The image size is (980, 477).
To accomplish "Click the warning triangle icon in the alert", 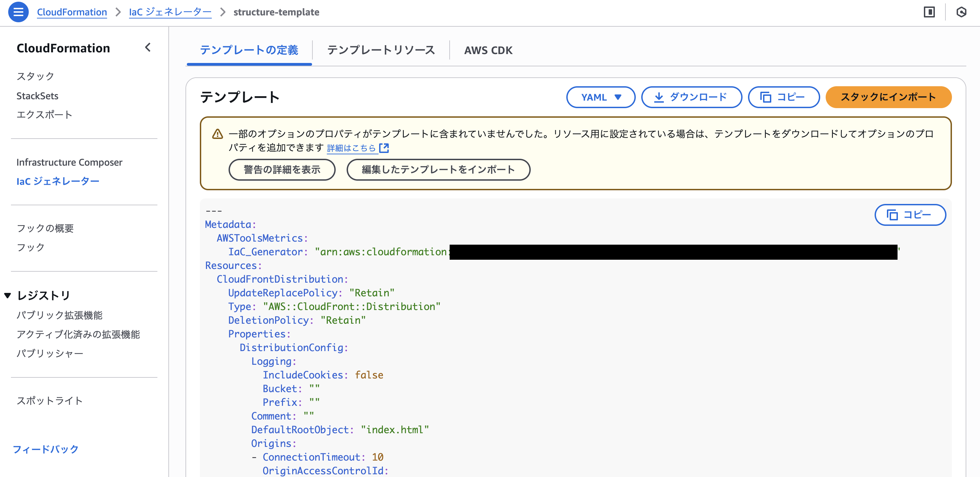I will click(218, 134).
